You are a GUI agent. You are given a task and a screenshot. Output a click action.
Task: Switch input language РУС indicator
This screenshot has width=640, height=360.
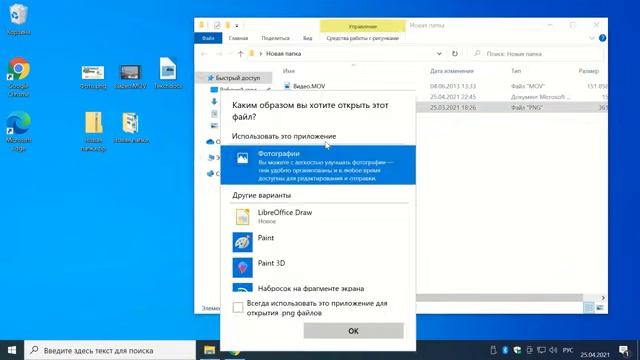(568, 350)
